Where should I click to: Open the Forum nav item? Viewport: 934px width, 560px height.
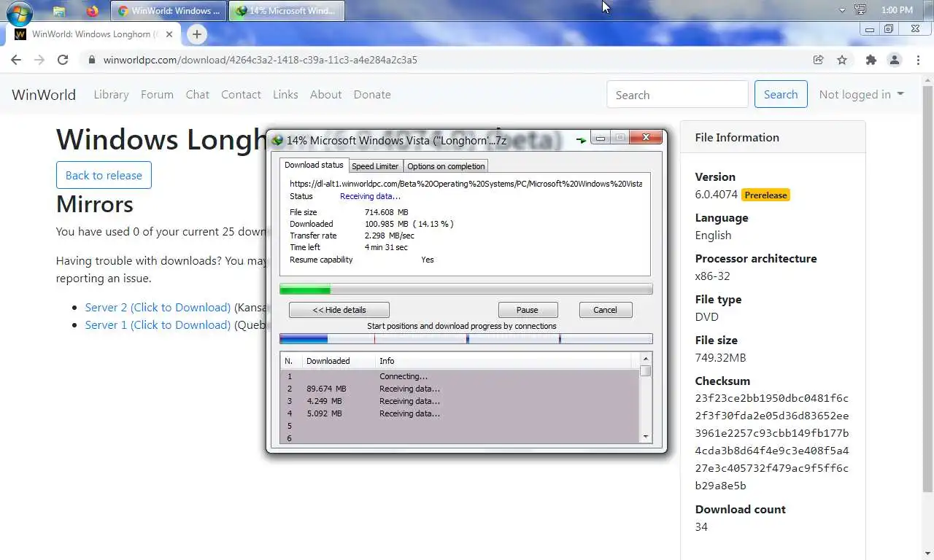click(x=157, y=95)
